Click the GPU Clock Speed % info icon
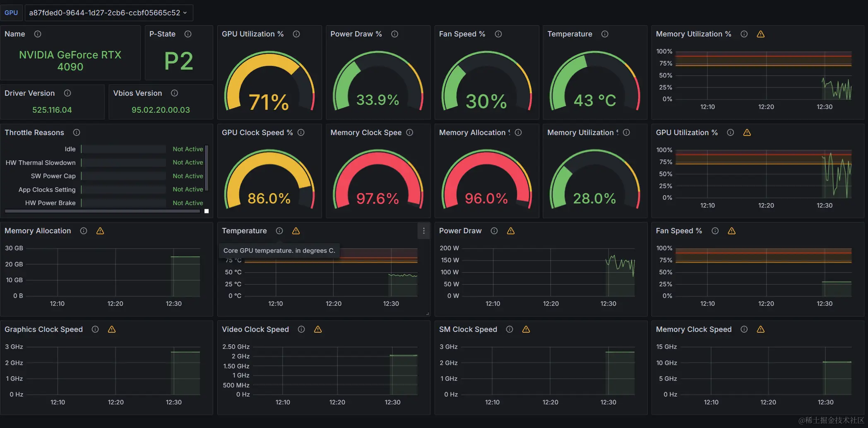 coord(301,133)
